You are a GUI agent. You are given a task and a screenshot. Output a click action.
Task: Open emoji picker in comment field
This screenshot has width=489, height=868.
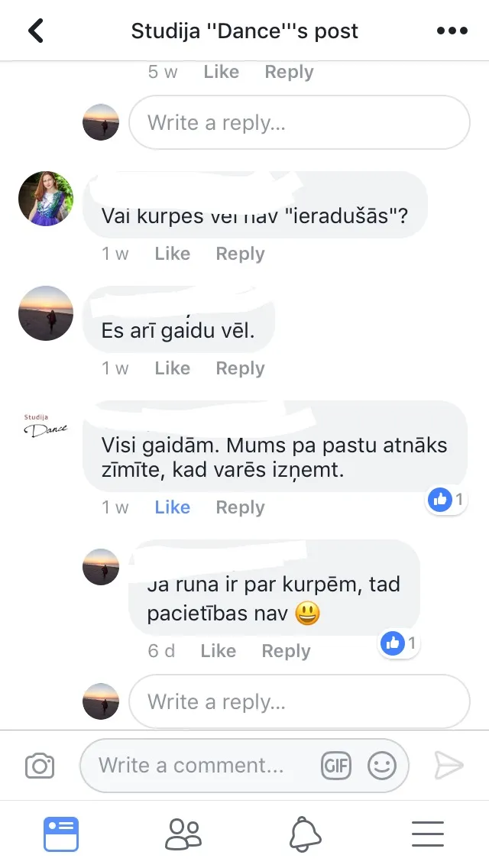click(x=382, y=766)
